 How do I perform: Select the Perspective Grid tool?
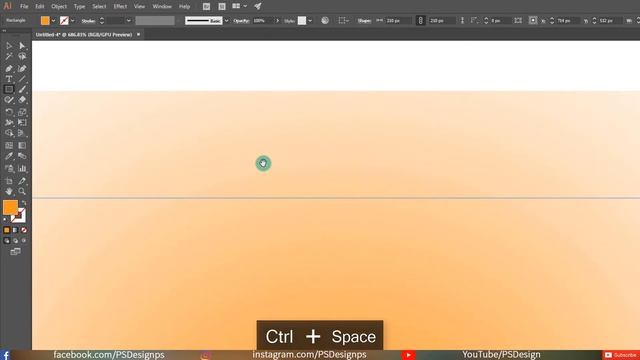[22, 133]
